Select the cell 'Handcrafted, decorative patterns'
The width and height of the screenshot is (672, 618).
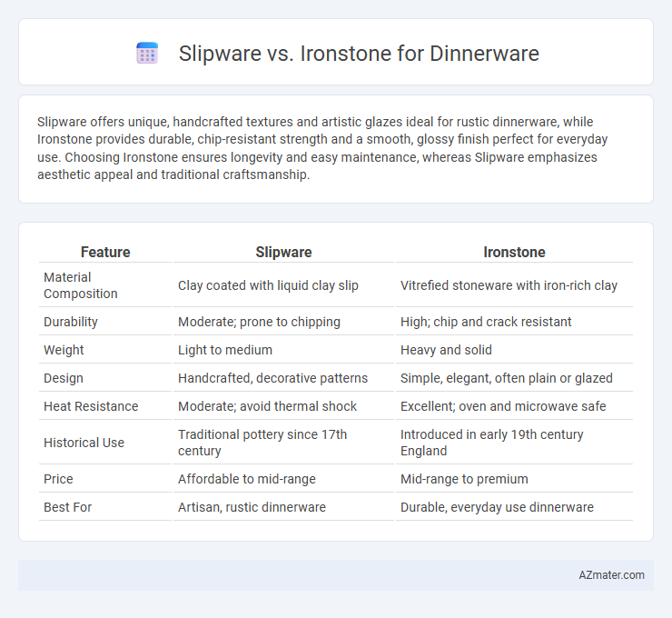272,378
